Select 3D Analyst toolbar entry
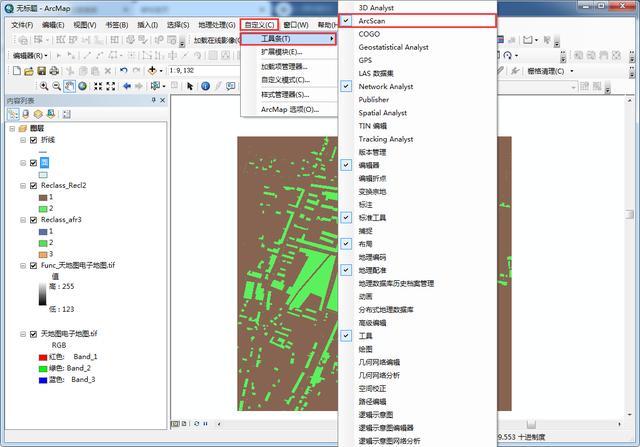 (x=418, y=8)
